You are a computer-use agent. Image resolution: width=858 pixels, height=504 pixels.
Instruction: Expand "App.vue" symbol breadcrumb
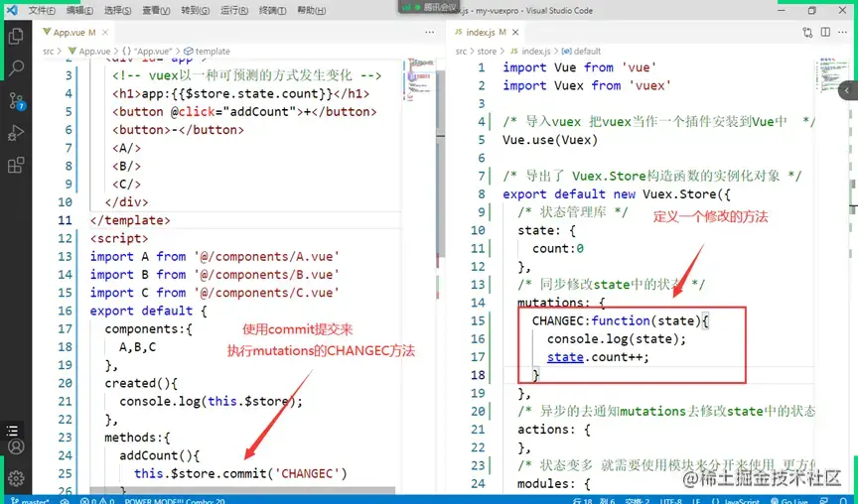tap(148, 52)
